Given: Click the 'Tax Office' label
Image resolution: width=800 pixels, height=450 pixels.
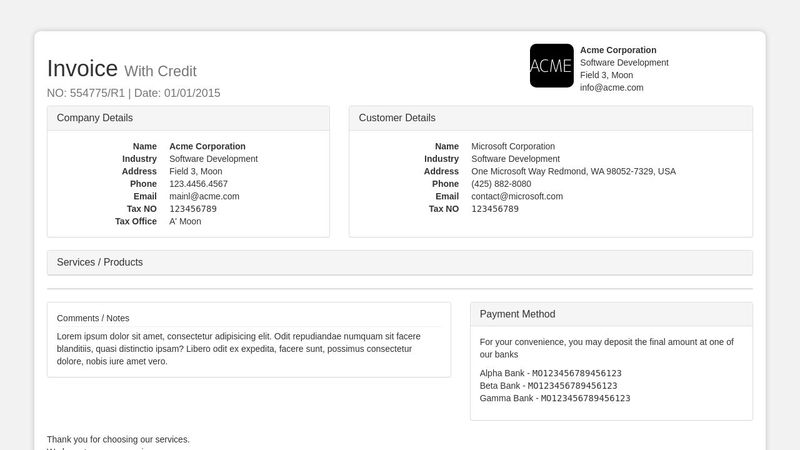Looking at the screenshot, I should 136,221.
